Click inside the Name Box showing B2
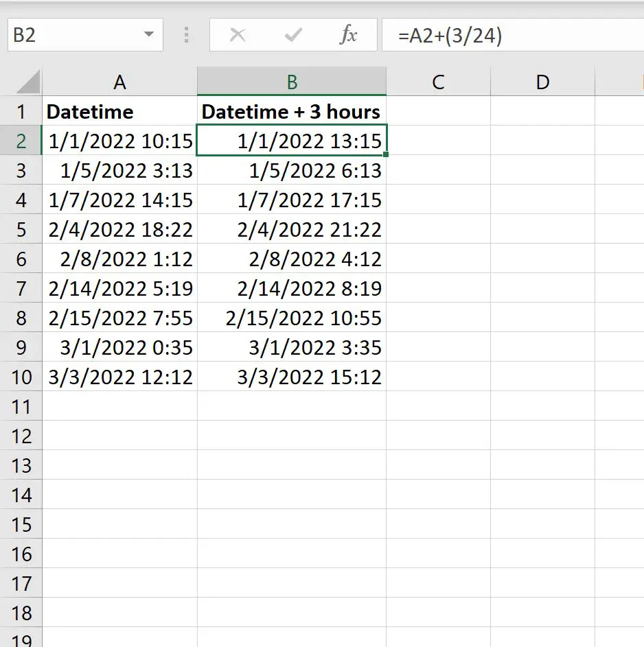This screenshot has height=647, width=644. point(76,34)
